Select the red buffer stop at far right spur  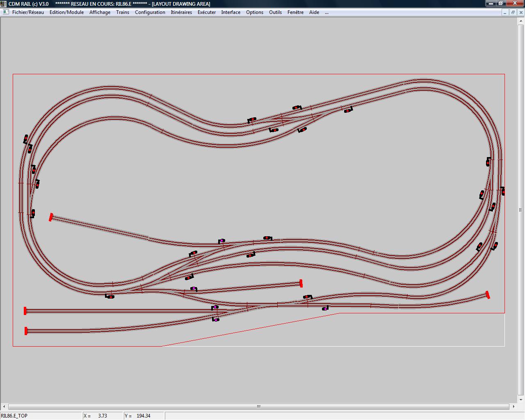(488, 294)
